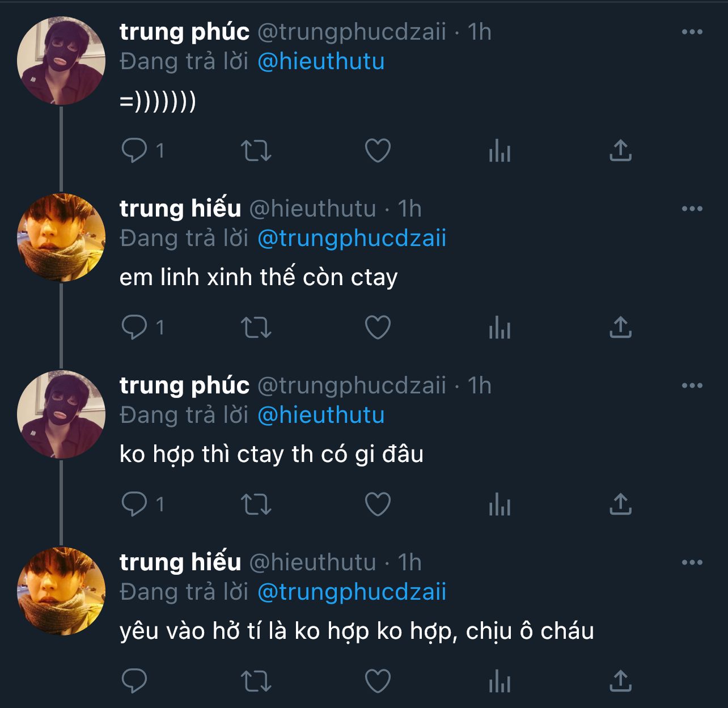Open trung hiếu's avatar on the last tweet

tap(61, 591)
